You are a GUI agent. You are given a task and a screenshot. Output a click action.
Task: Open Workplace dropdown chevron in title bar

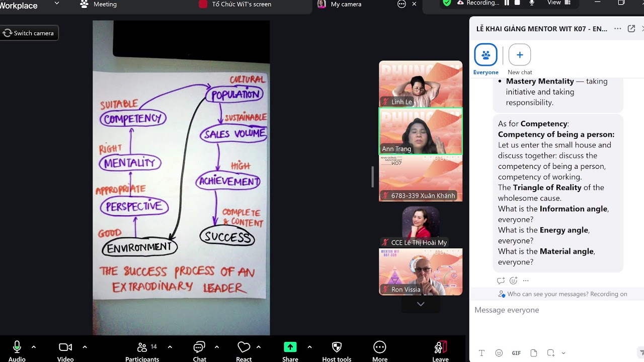point(57,3)
